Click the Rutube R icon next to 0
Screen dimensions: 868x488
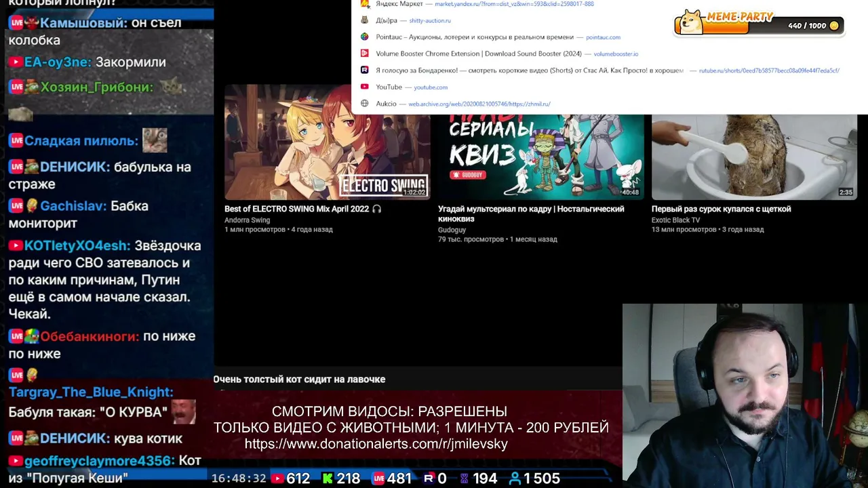point(429,479)
